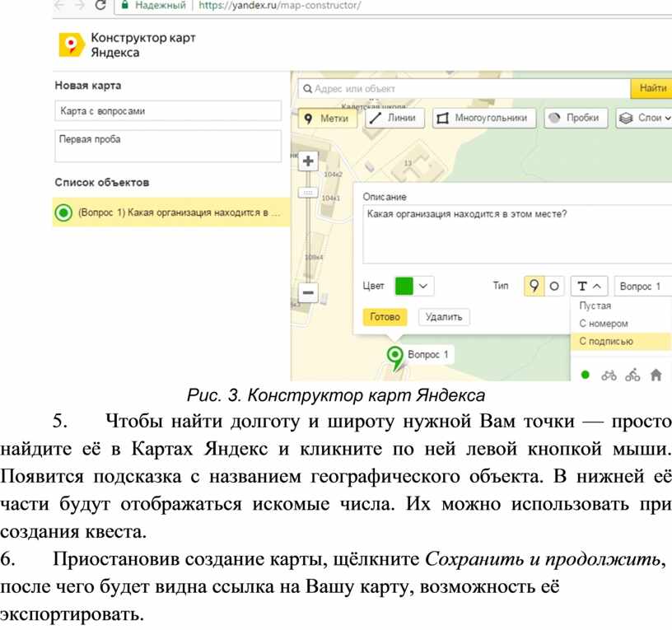Select the second cyclist preset icon
This screenshot has width=672, height=630.
click(632, 375)
